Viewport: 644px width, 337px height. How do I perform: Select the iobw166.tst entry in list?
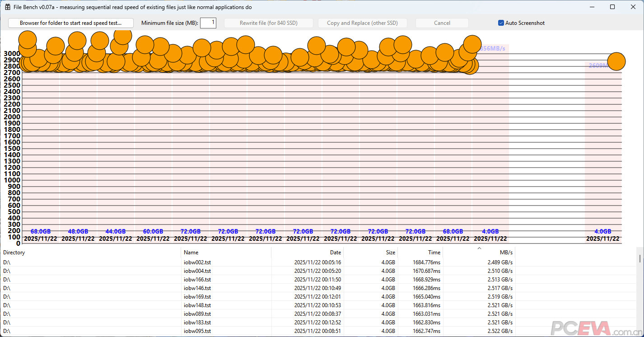pyautogui.click(x=197, y=280)
